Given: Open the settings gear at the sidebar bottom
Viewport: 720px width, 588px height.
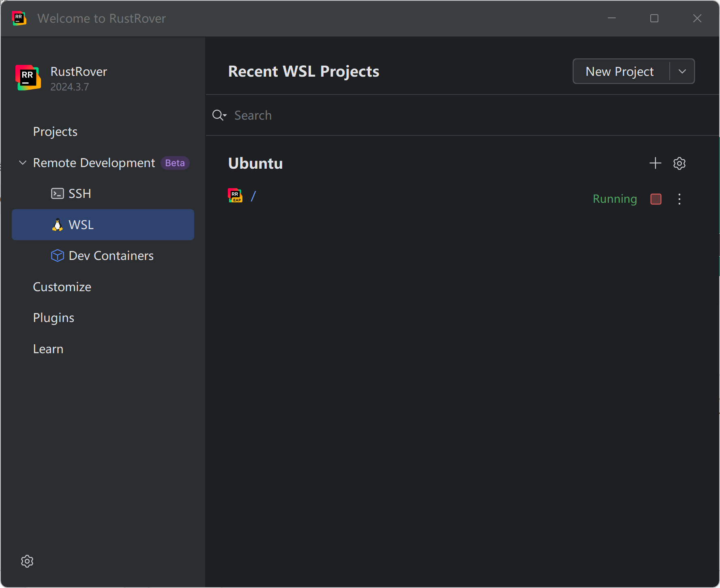Looking at the screenshot, I should pyautogui.click(x=27, y=561).
